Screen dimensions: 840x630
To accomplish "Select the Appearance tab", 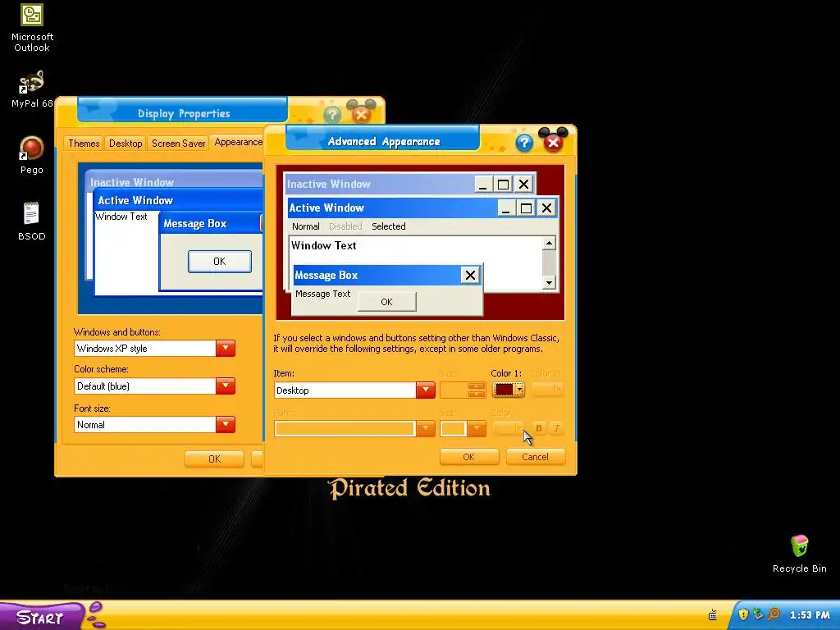I will 238,142.
